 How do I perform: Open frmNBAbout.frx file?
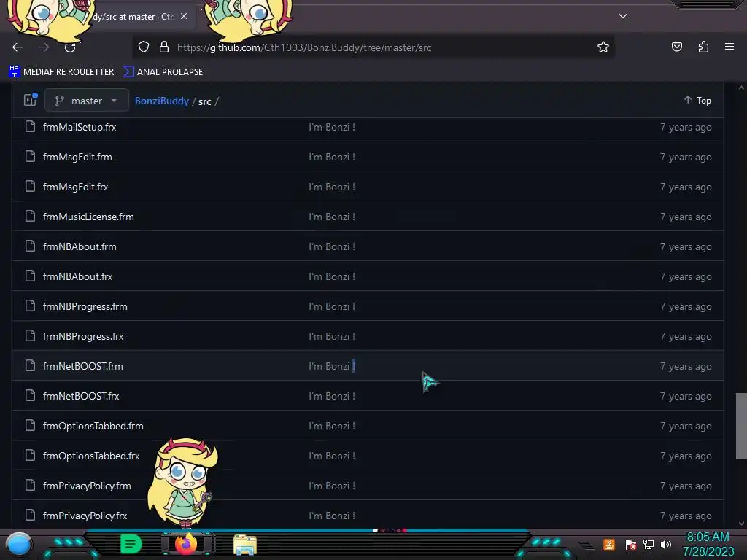coord(77,276)
